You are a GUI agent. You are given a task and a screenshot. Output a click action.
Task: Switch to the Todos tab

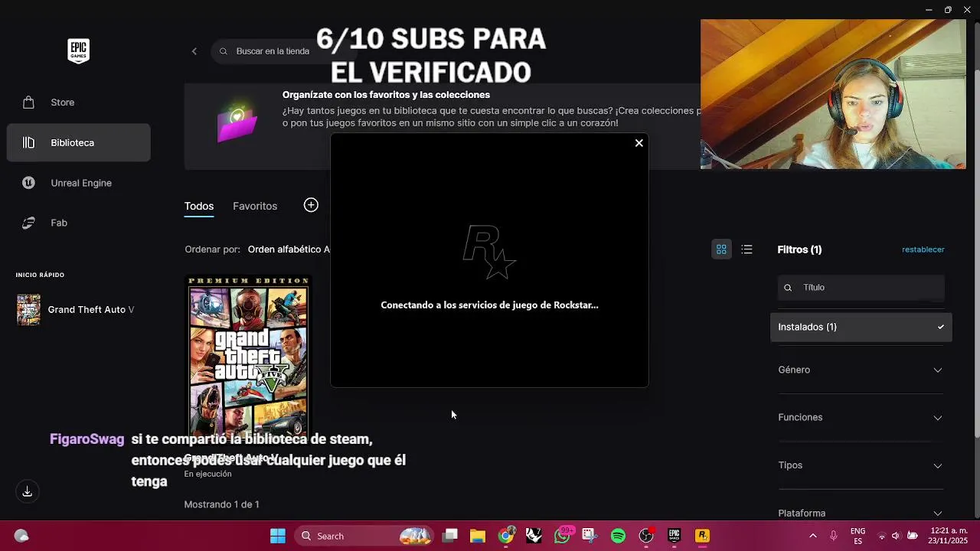tap(199, 206)
